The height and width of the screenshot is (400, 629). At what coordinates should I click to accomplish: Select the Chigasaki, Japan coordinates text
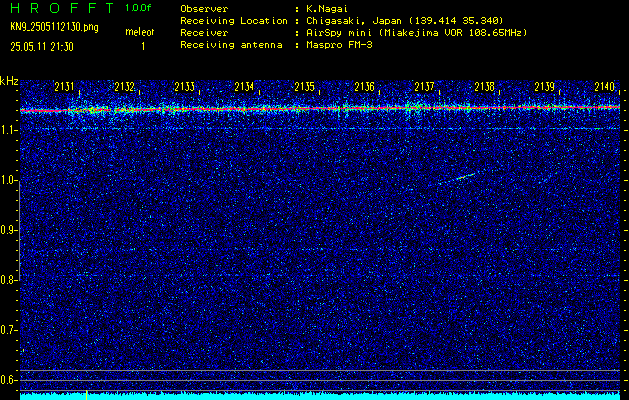405,20
